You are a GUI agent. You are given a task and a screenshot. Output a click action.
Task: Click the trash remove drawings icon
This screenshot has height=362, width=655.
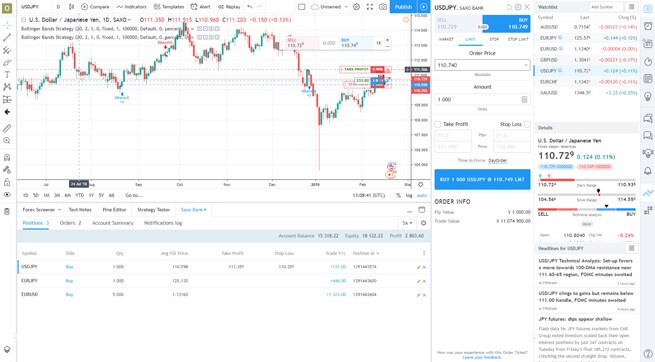click(7, 212)
